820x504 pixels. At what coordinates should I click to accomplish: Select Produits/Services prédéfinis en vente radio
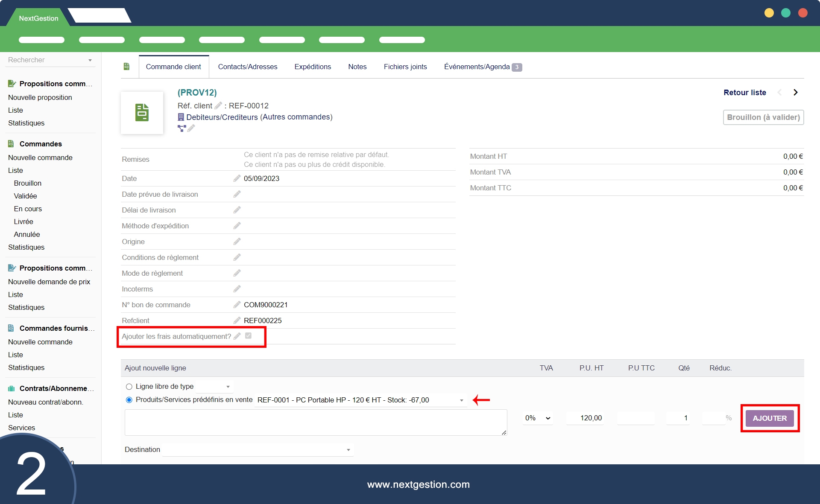click(129, 400)
